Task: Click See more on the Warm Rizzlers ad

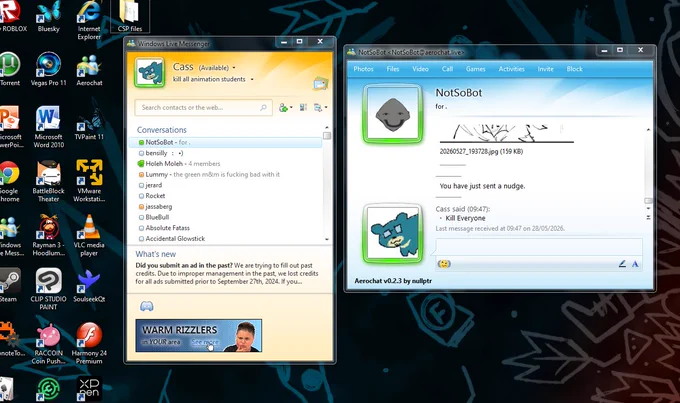Action: click(205, 342)
